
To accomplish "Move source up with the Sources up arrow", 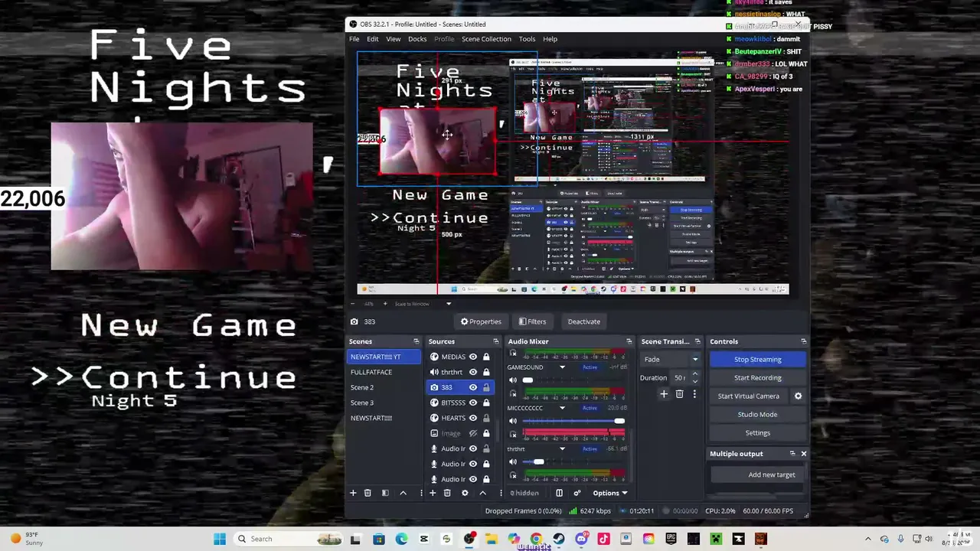I will (x=482, y=493).
